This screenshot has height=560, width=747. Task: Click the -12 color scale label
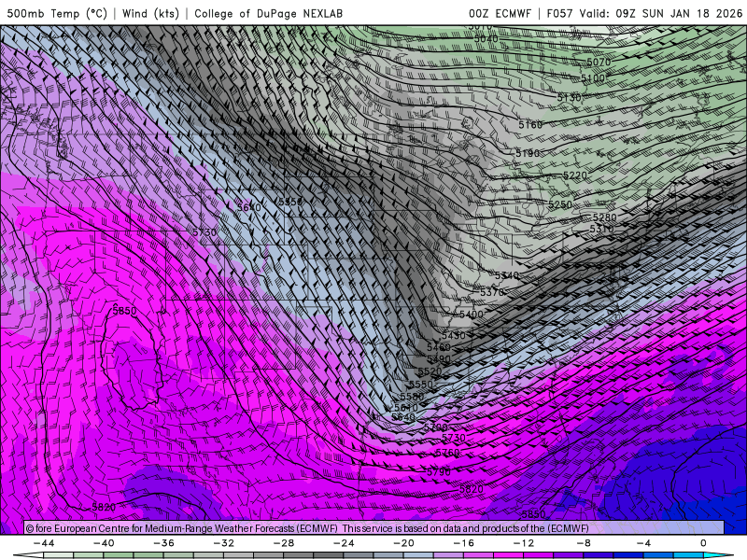click(524, 543)
